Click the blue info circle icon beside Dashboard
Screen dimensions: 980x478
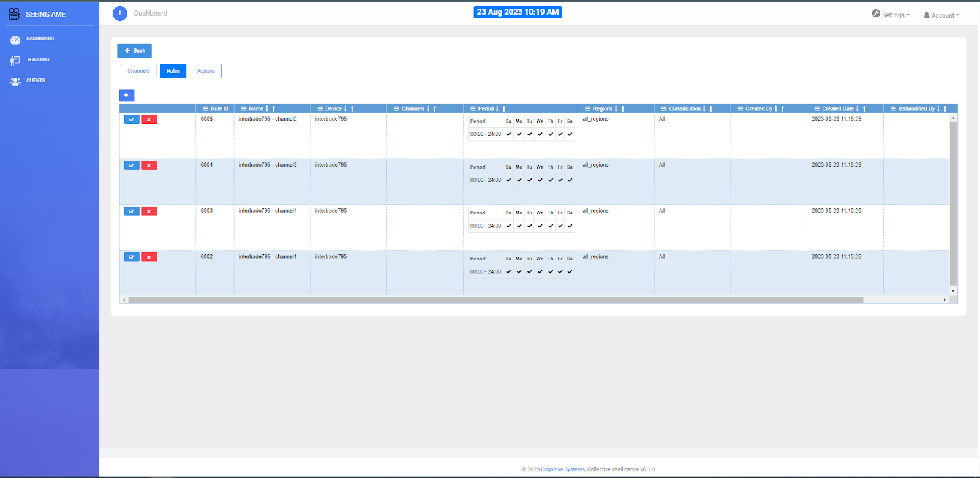click(120, 13)
